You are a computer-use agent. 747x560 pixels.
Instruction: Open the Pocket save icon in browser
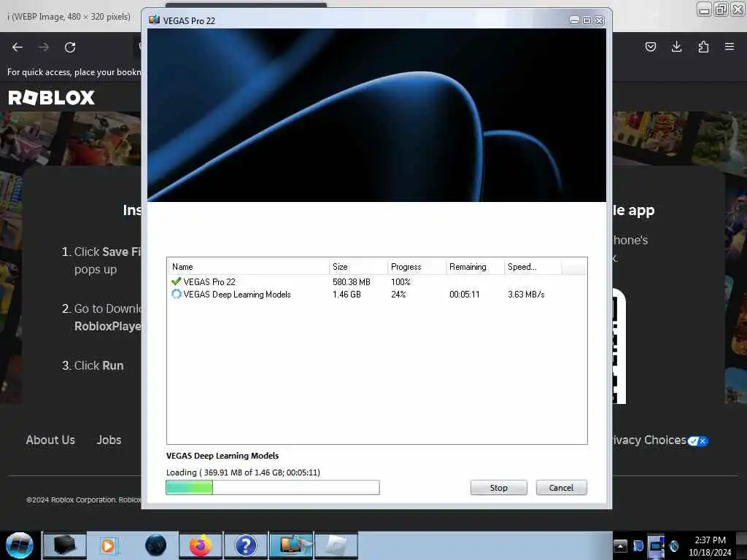click(650, 47)
